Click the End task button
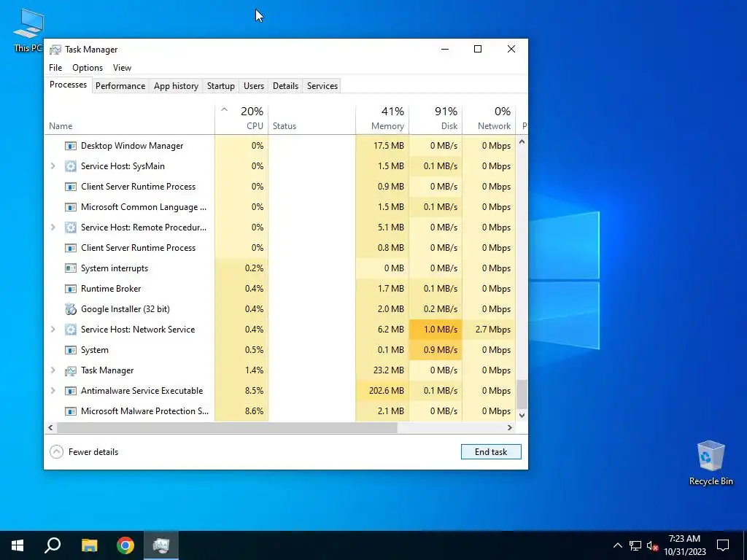 tap(491, 452)
